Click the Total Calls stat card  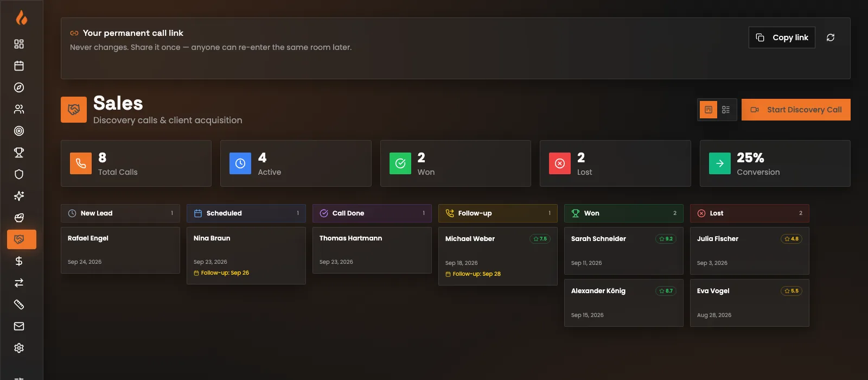click(136, 163)
